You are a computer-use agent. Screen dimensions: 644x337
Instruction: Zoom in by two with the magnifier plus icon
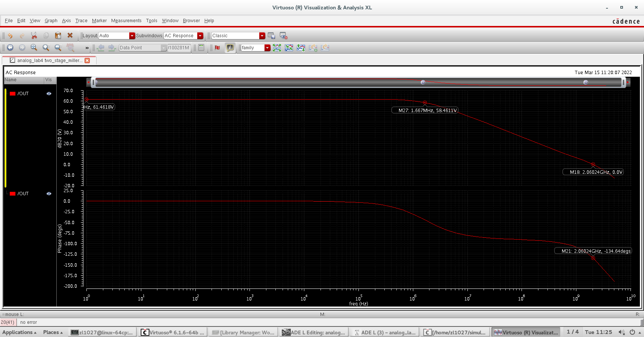(x=46, y=47)
